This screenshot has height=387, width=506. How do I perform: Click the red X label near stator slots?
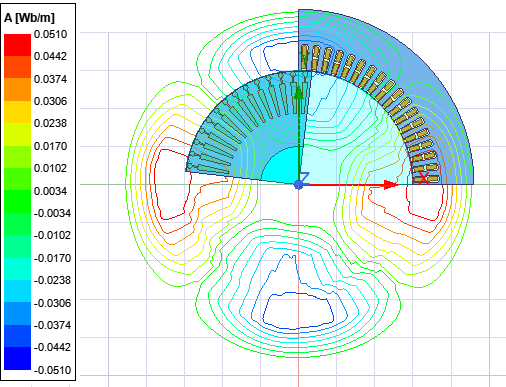tap(423, 178)
